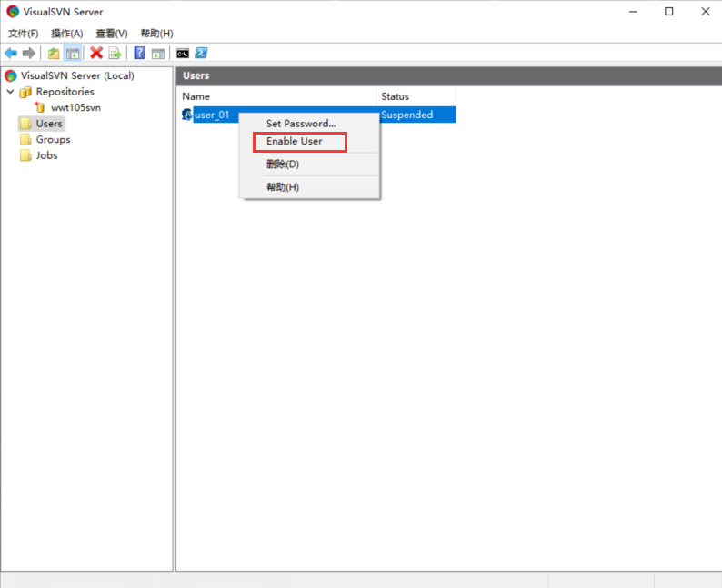The width and height of the screenshot is (722, 588).
Task: Open the 操作(A) menu
Action: tap(67, 34)
